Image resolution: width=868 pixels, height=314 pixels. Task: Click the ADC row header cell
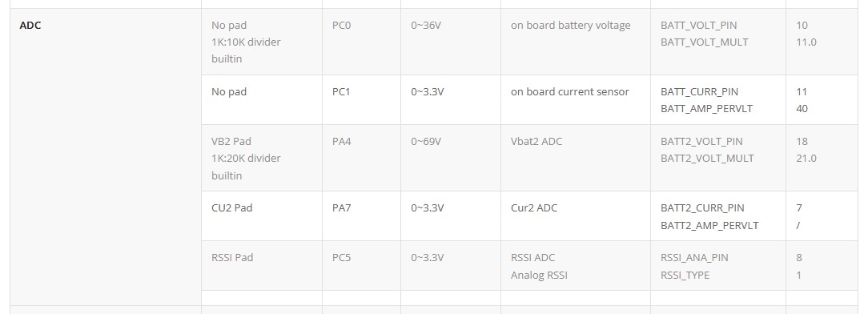click(105, 157)
